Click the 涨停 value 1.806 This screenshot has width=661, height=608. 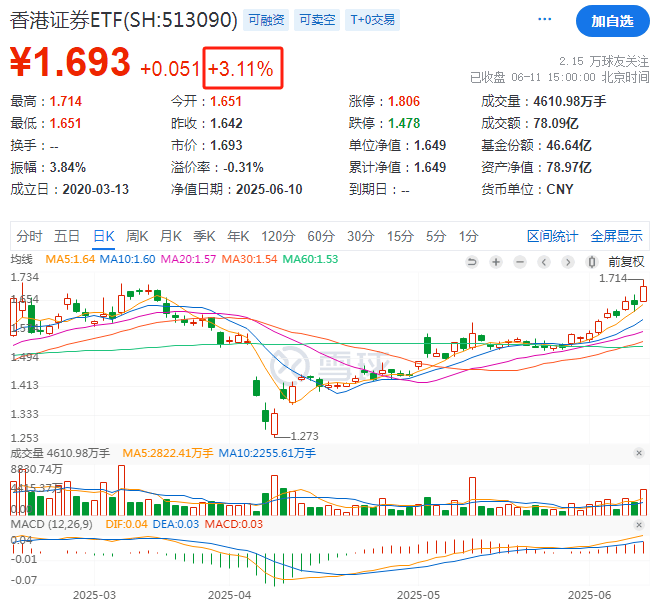[x=404, y=101]
